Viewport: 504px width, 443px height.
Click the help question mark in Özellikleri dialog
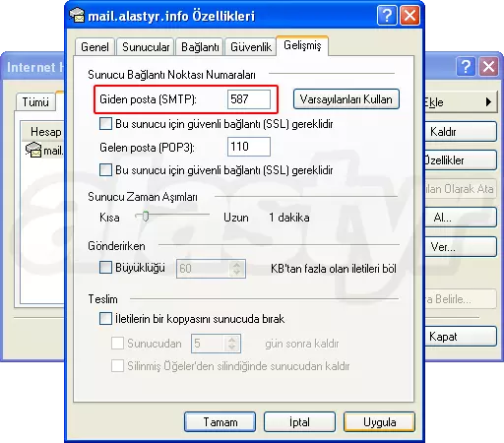(387, 15)
